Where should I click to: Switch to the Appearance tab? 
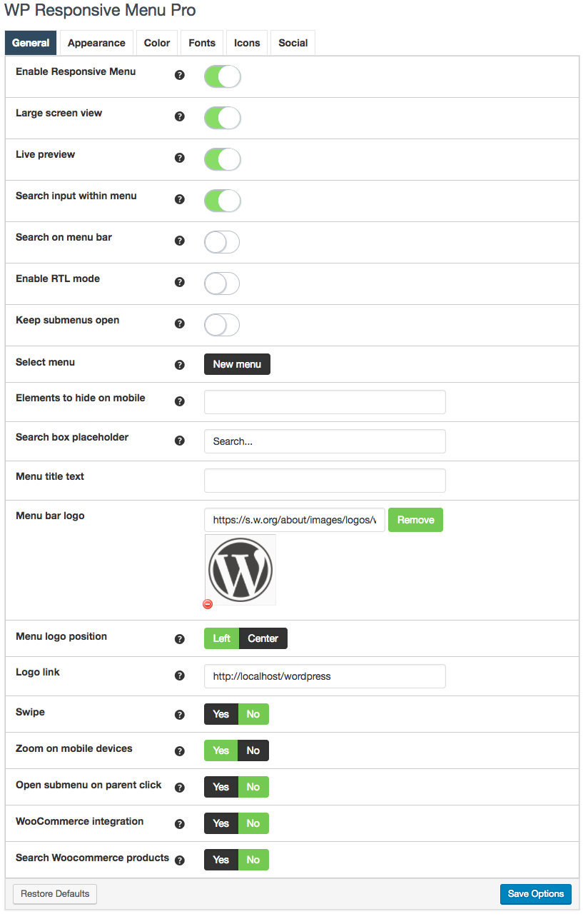[x=96, y=43]
